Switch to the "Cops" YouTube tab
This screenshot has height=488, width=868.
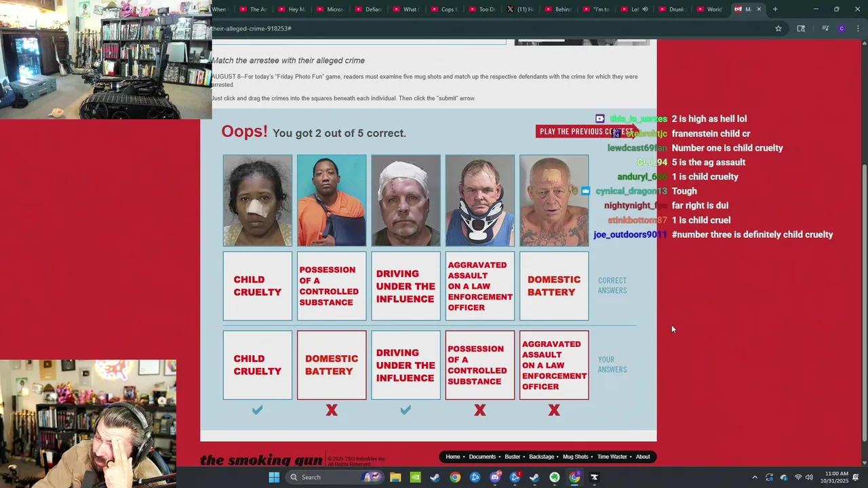click(446, 9)
